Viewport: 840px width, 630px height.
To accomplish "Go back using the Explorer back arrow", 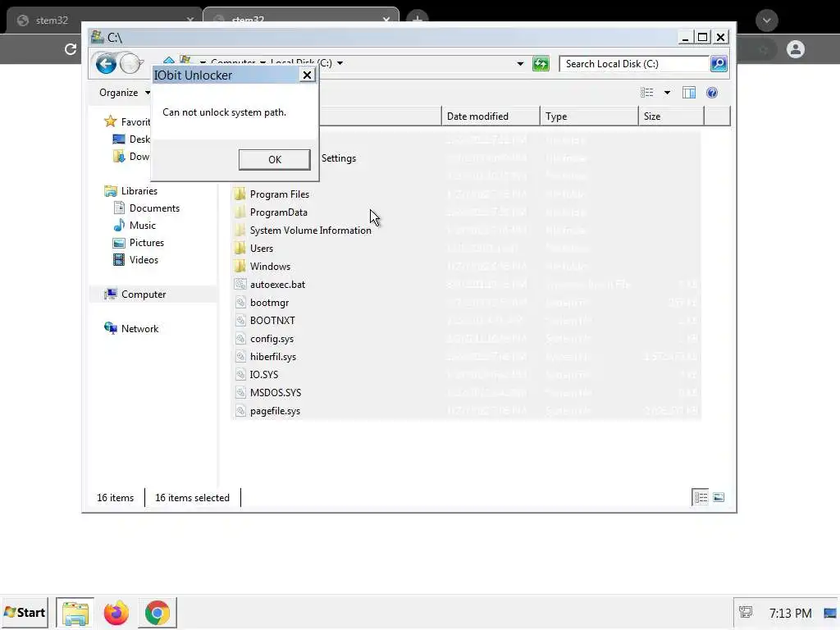I will coord(106,64).
